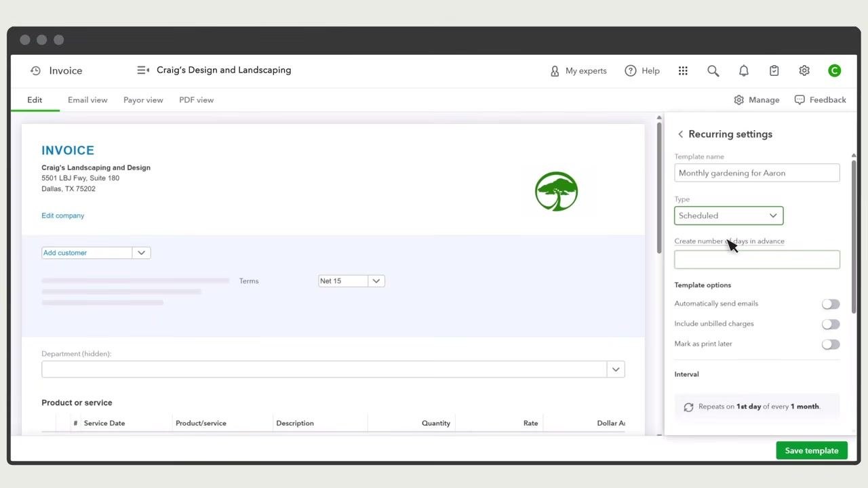Click the Quantity column header
The image size is (868, 488).
[x=436, y=423]
